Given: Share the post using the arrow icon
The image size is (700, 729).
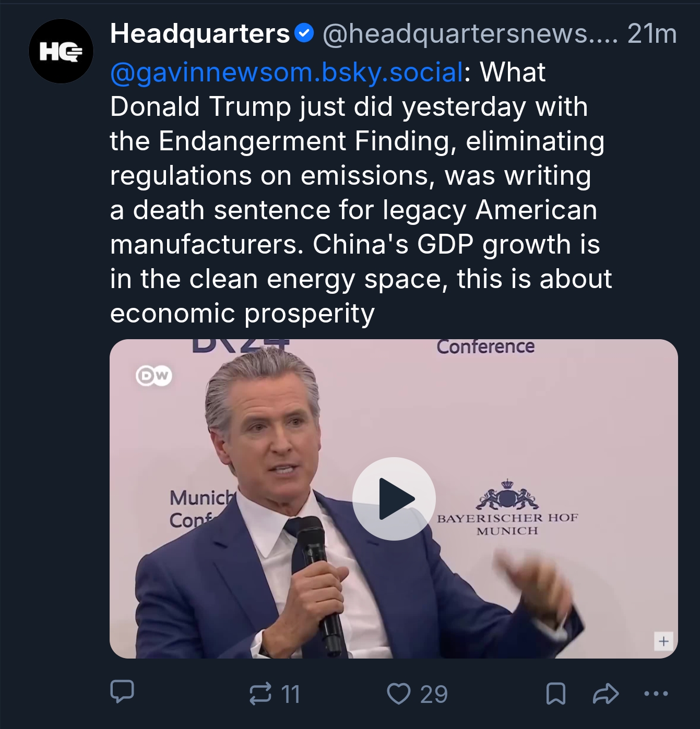Looking at the screenshot, I should coord(606,694).
